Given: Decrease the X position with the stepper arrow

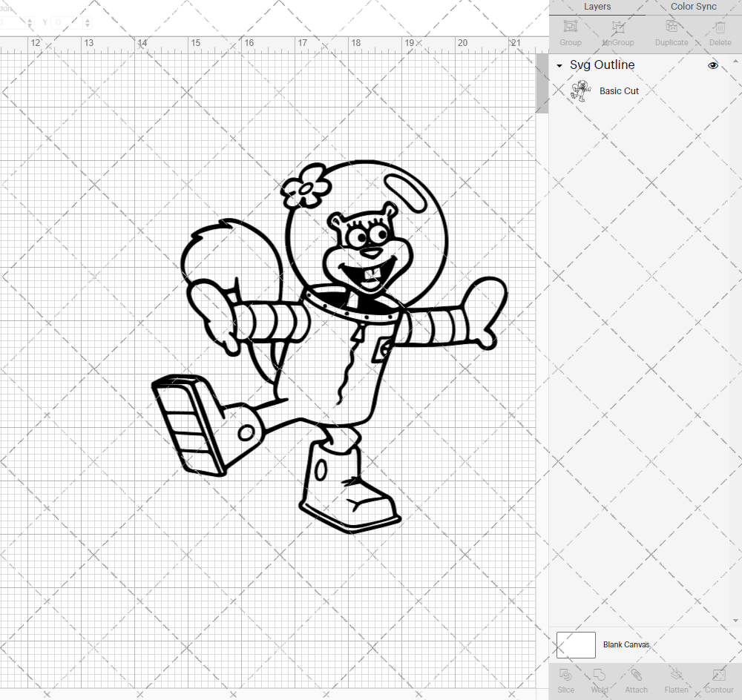Looking at the screenshot, I should (x=30, y=25).
